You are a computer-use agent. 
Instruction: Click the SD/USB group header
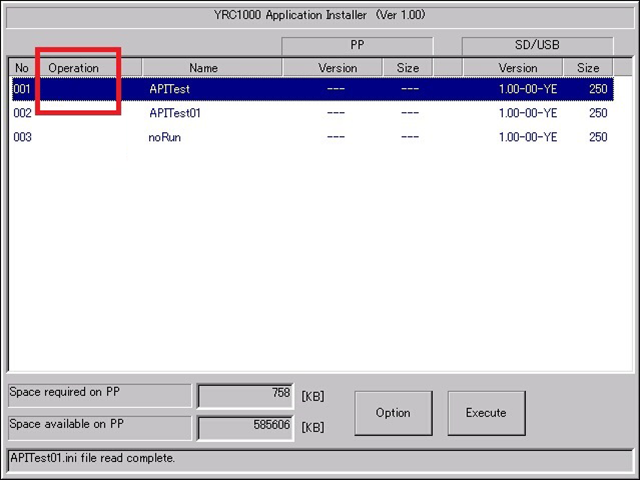tap(537, 46)
